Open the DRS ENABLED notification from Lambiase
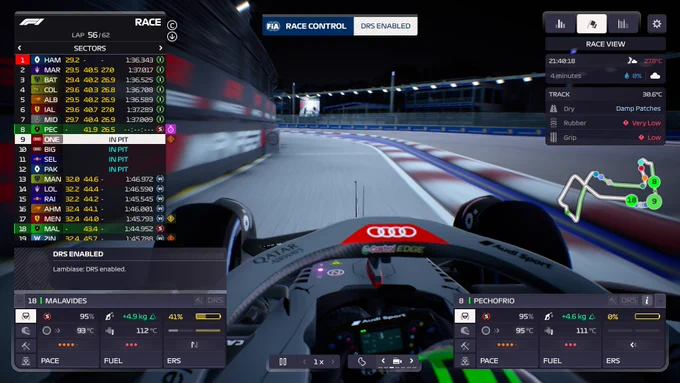The height and width of the screenshot is (383, 680). point(121,268)
